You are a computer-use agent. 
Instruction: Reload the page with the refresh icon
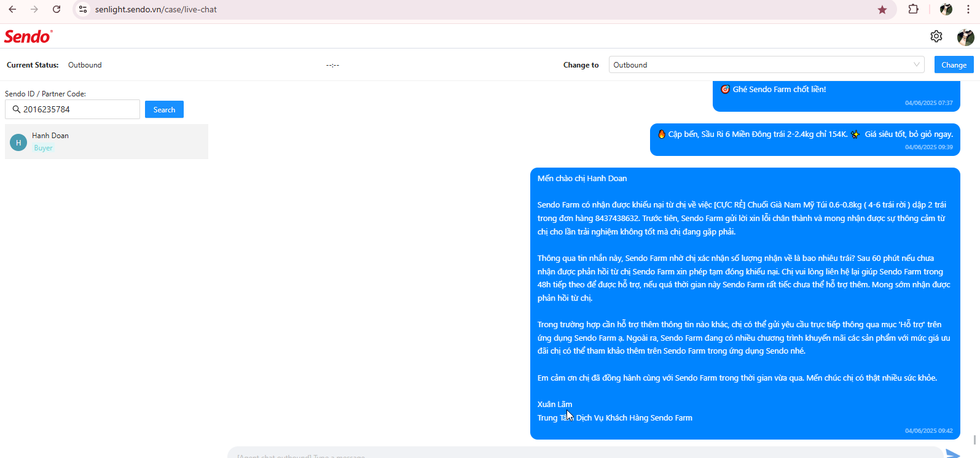[57, 9]
